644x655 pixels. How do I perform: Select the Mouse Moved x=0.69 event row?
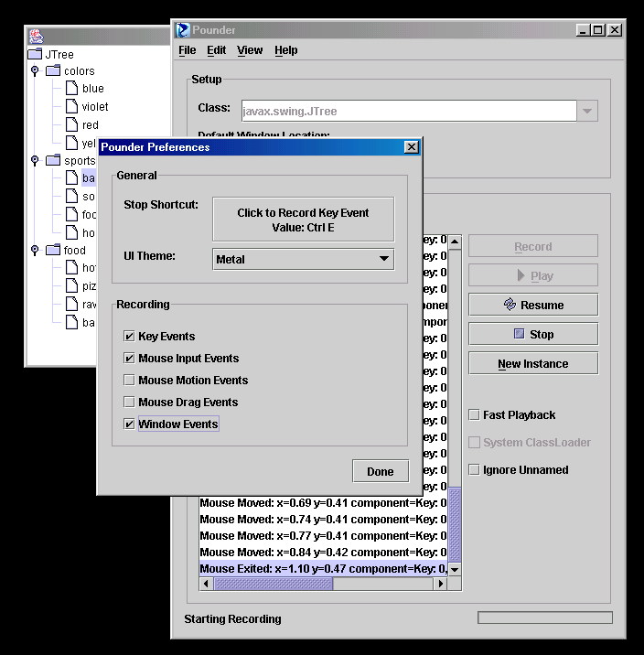click(x=324, y=502)
